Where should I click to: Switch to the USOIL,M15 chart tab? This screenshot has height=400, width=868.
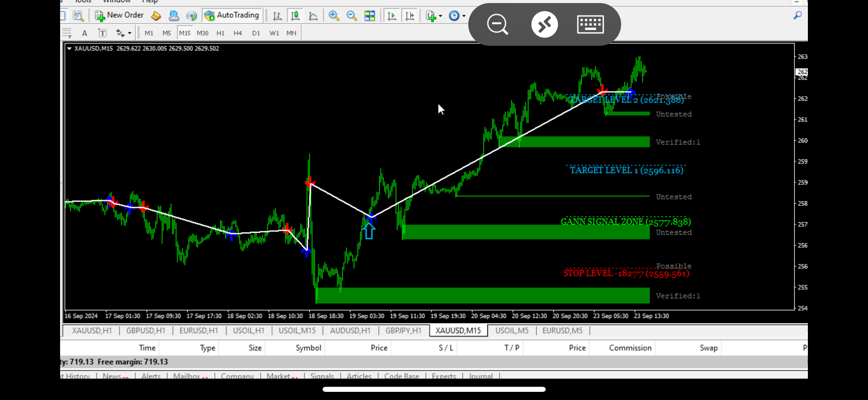click(x=297, y=330)
